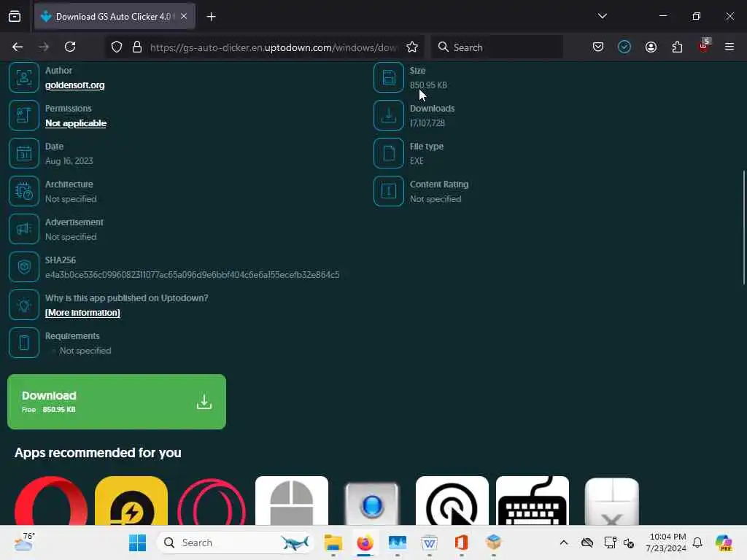Open the weather widget showing 76°

24,542
